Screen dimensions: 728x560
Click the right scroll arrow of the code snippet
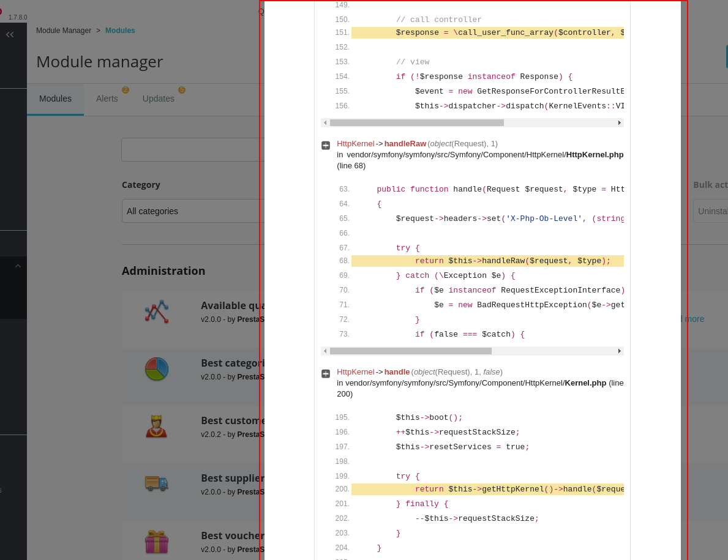coord(619,122)
